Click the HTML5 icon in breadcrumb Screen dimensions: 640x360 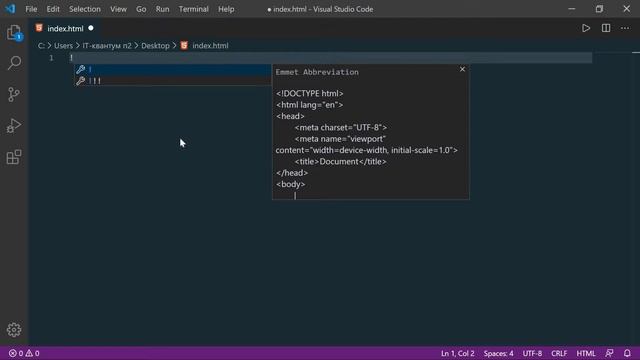(184, 45)
